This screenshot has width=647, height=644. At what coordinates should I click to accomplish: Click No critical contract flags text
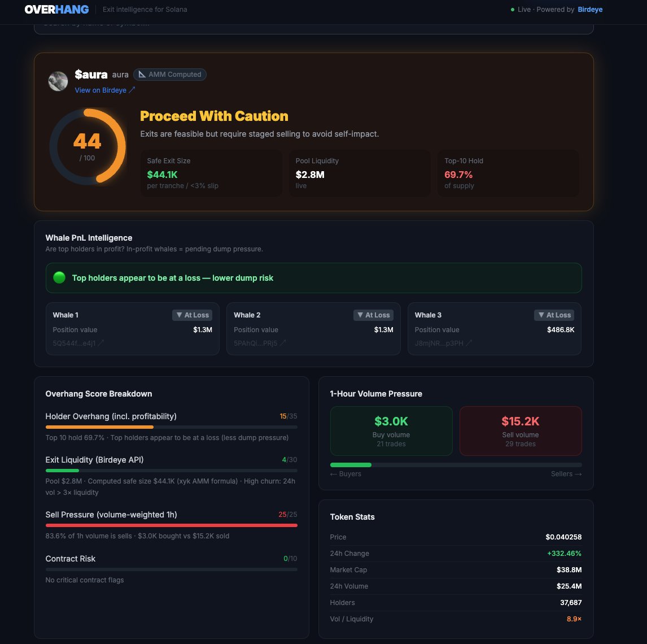[x=85, y=580]
